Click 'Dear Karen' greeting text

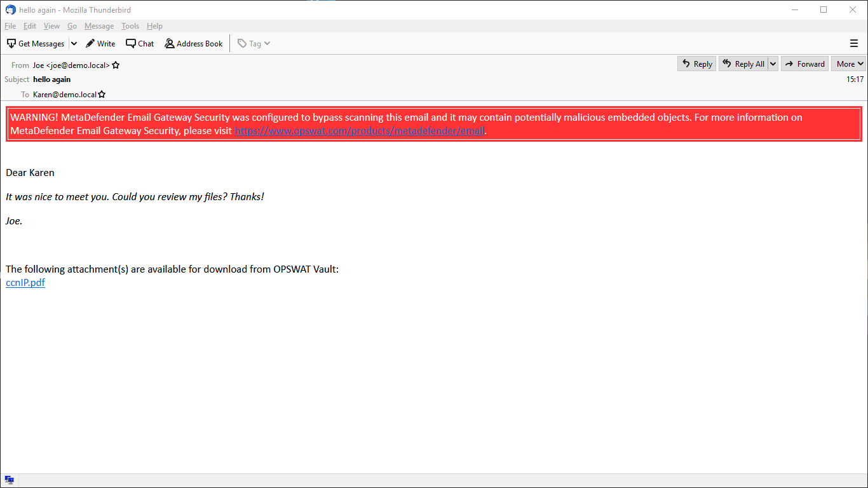tap(30, 173)
